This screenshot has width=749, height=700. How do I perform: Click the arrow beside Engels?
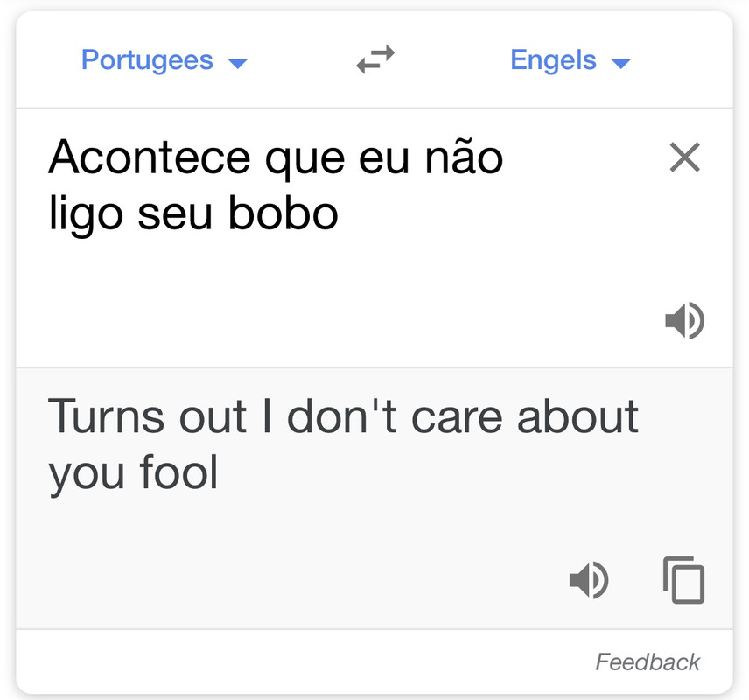tap(621, 63)
